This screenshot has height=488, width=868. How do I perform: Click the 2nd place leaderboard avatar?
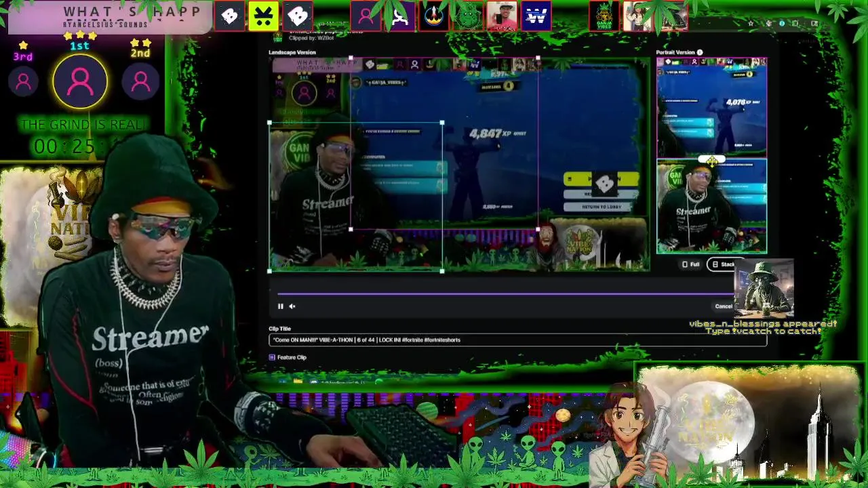140,82
